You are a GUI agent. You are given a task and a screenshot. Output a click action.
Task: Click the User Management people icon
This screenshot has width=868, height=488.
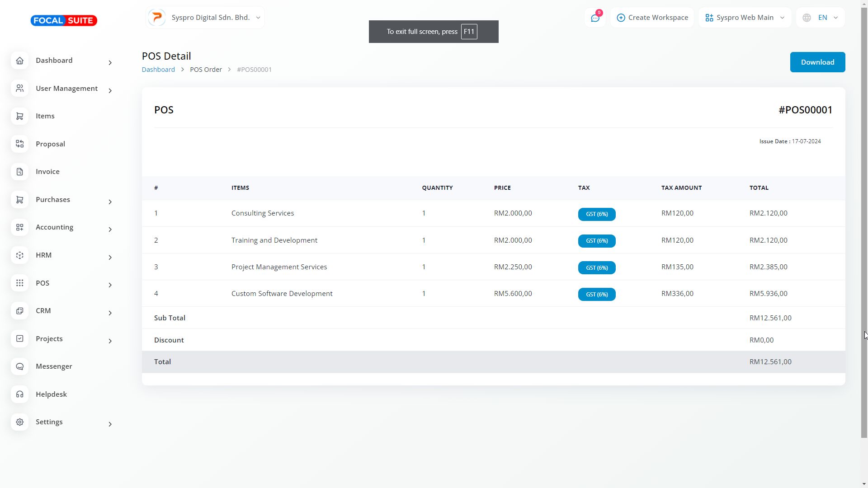point(19,89)
